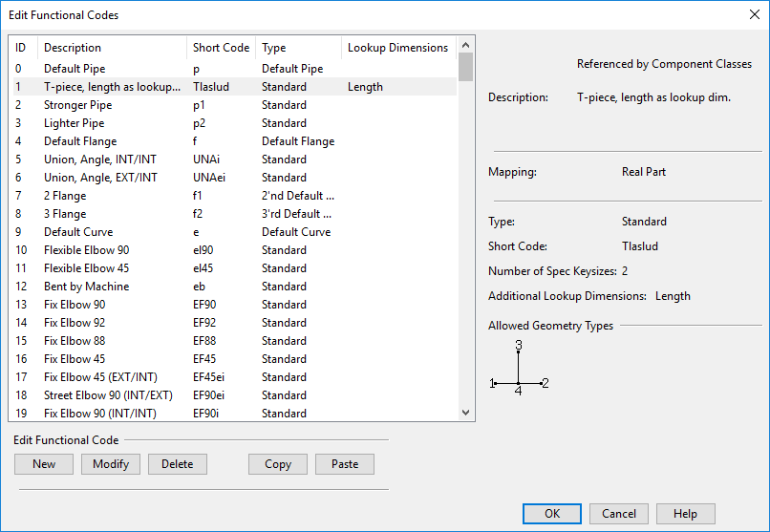The image size is (770, 532).
Task: Click the Lookup Dimensions column header
Action: [x=397, y=48]
